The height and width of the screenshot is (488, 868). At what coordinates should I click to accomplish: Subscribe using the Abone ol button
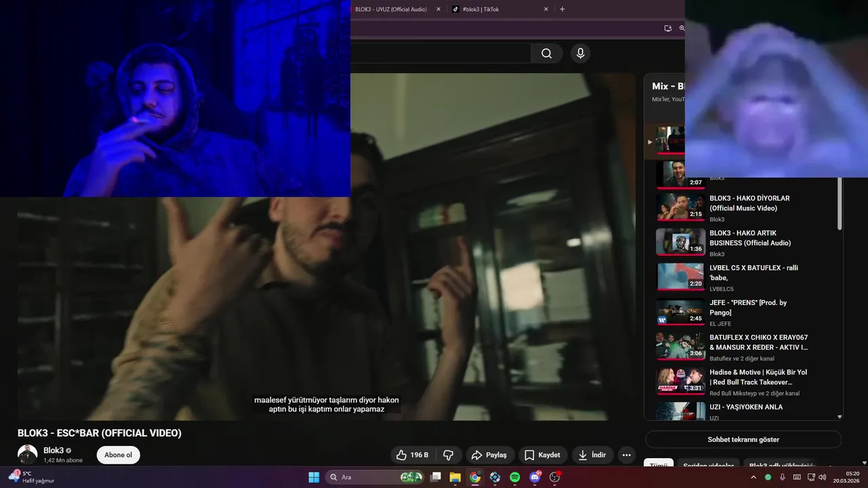coord(118,455)
